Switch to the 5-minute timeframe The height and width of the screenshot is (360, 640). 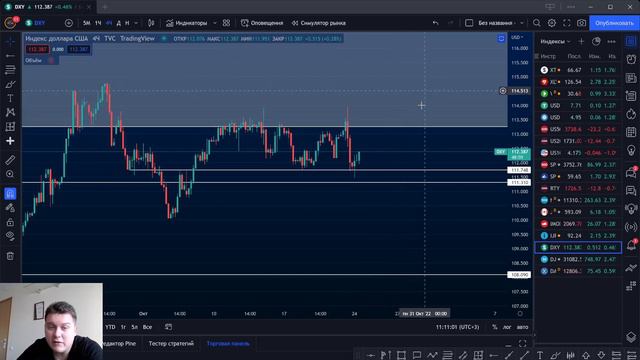[x=87, y=23]
